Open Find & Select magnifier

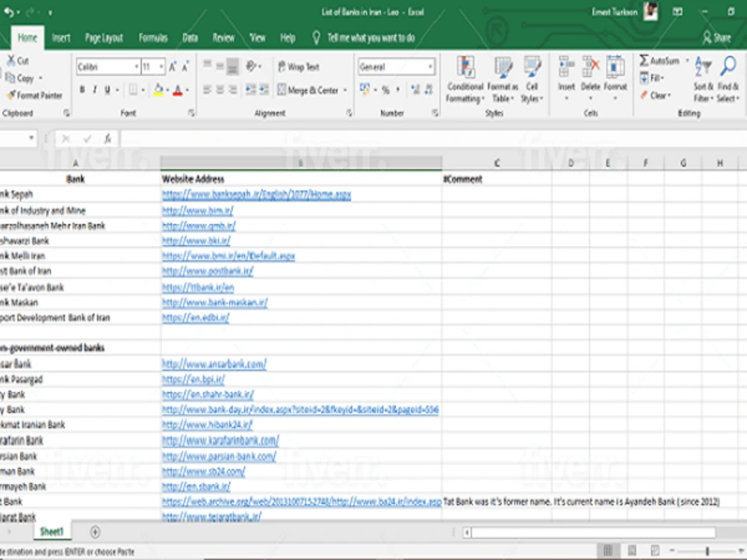click(728, 79)
